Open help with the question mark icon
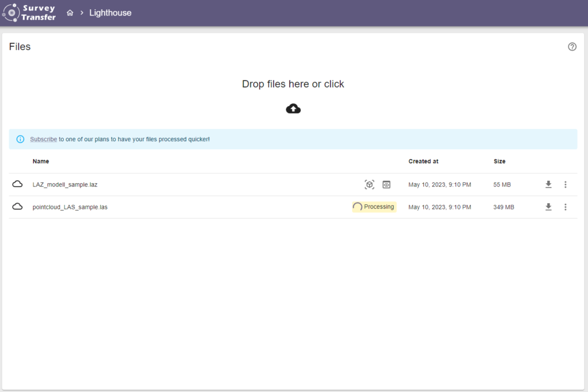This screenshot has width=588, height=392. 572,47
